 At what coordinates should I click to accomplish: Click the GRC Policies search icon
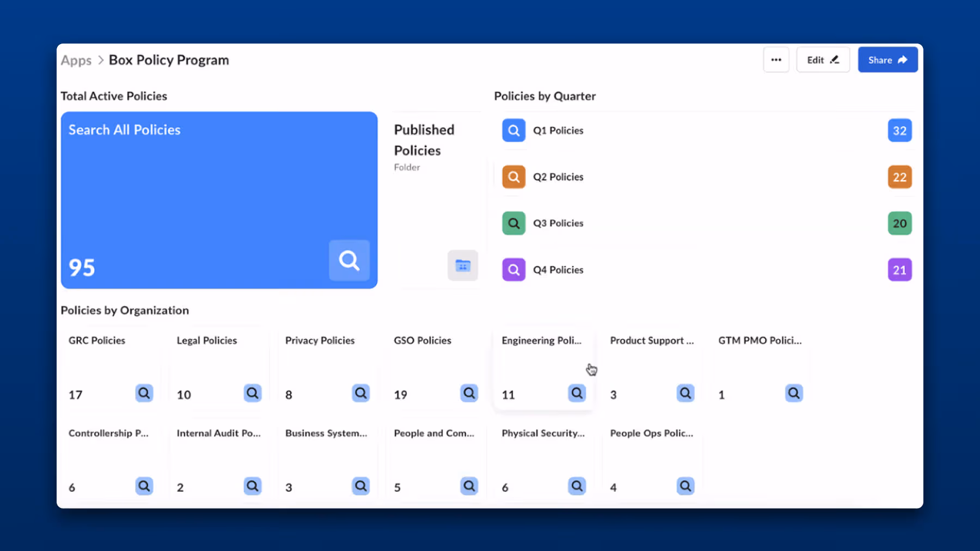click(x=144, y=393)
